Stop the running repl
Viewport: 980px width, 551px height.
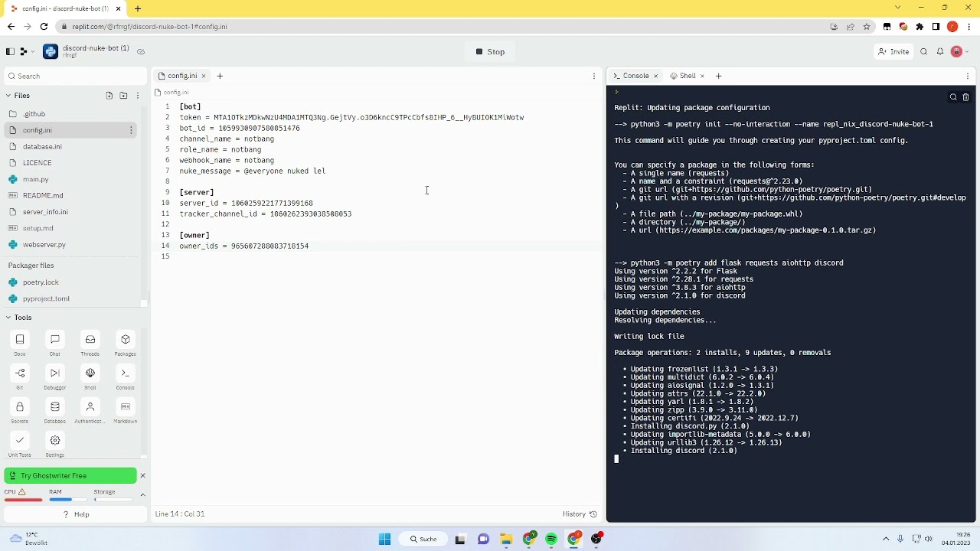[x=490, y=52]
